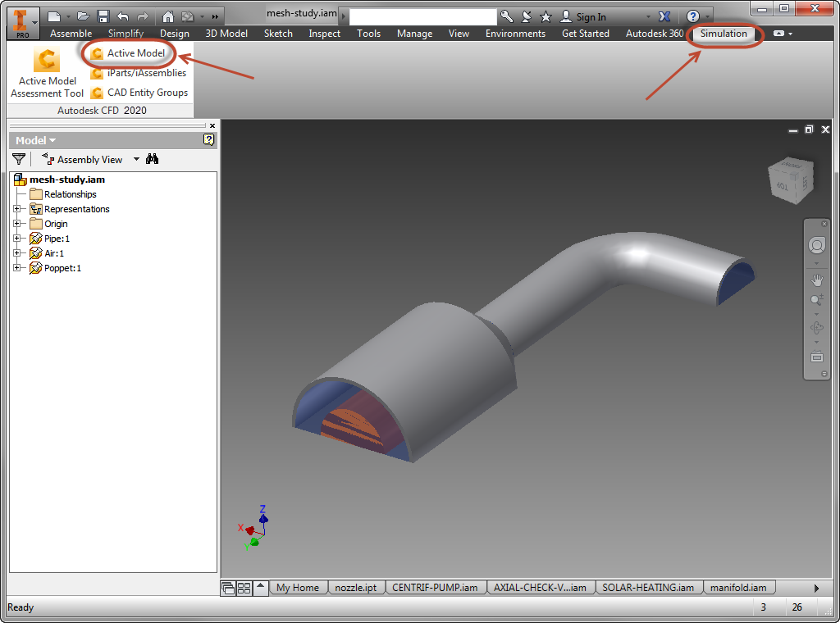
Task: Click the browser filter funnel icon
Action: tap(19, 159)
